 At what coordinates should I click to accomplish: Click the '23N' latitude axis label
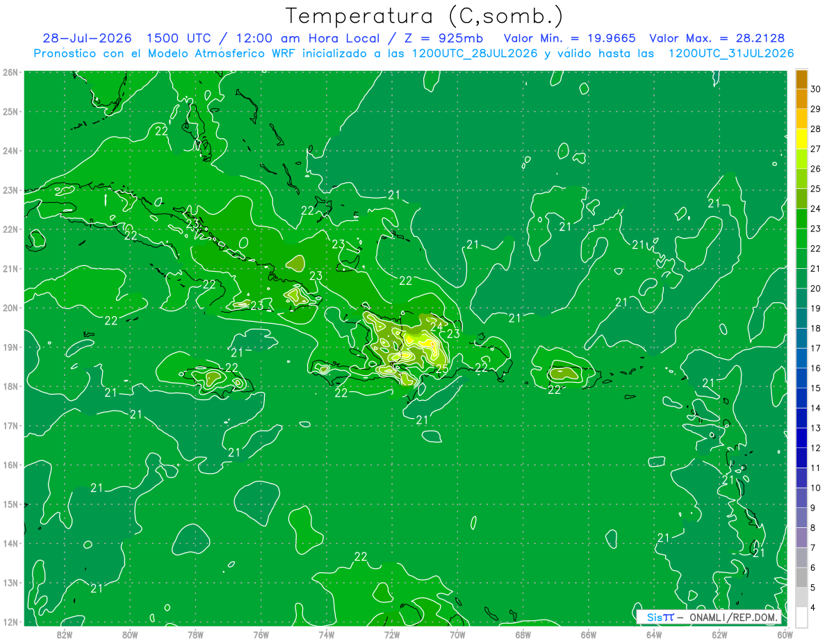(x=10, y=190)
